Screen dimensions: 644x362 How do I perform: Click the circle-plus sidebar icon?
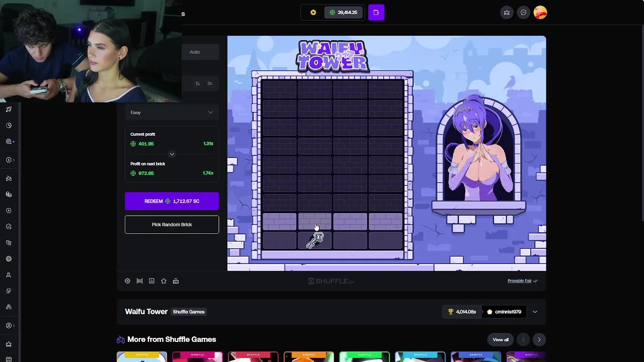[9, 227]
